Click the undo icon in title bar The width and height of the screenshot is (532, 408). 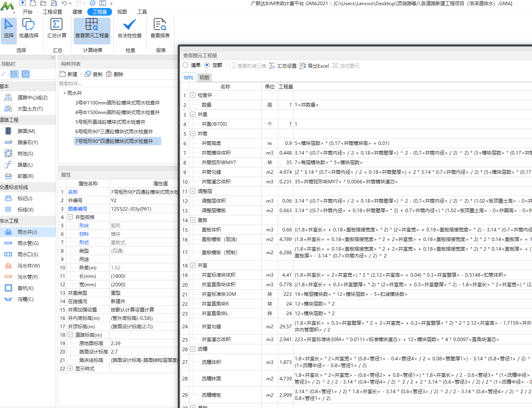64,3
